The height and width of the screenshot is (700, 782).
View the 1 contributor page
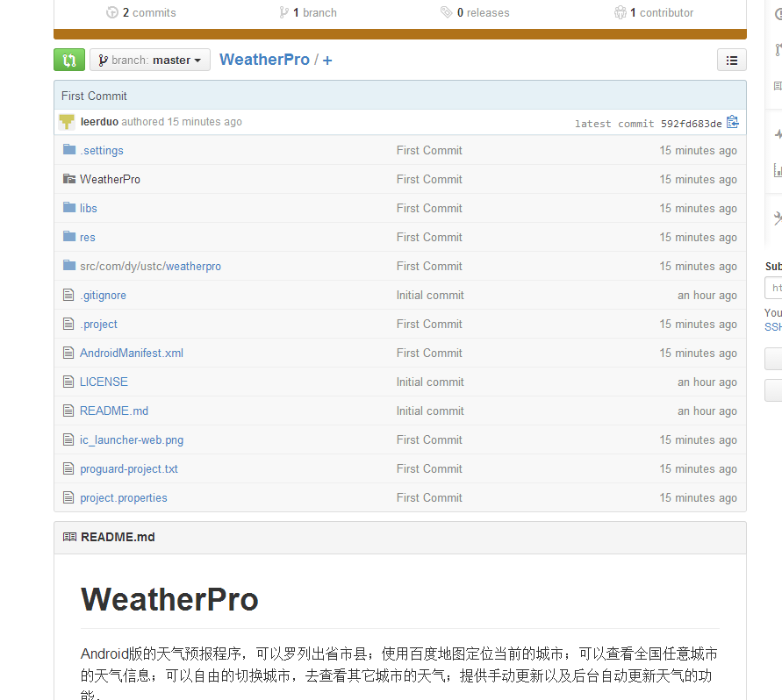[653, 12]
